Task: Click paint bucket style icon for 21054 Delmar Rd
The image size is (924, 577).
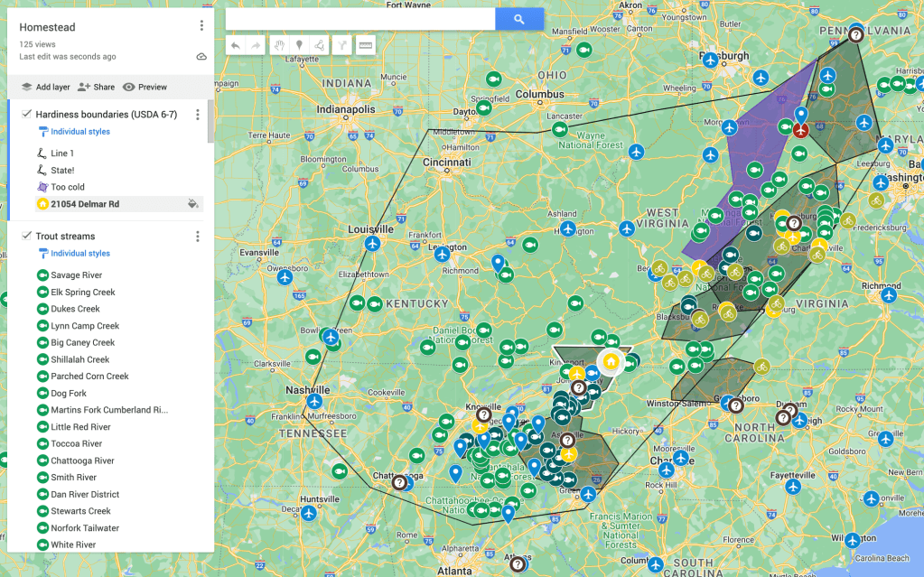Action: [x=192, y=204]
